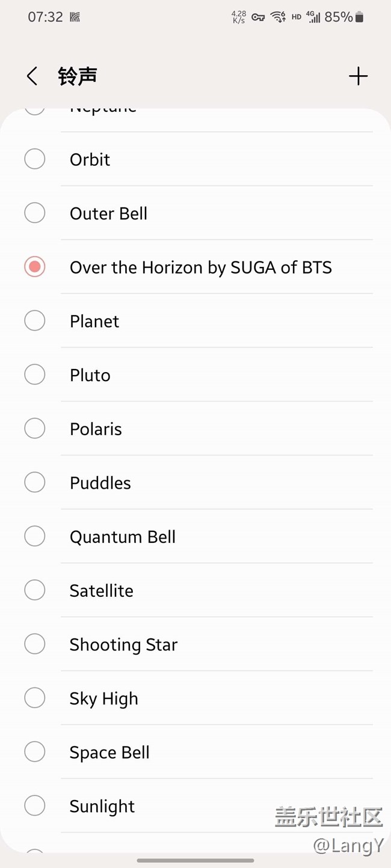The image size is (391, 868).
Task: Select the Outer Bell radio button
Action: point(35,213)
